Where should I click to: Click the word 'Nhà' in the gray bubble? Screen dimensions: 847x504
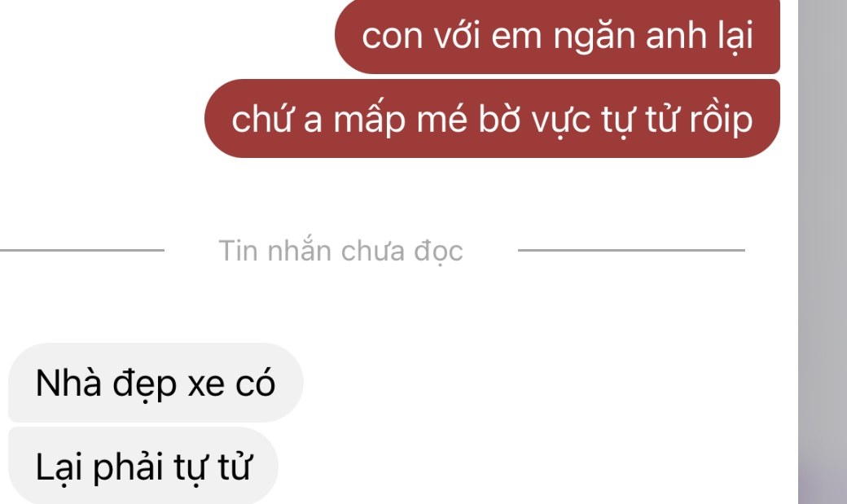(x=68, y=383)
